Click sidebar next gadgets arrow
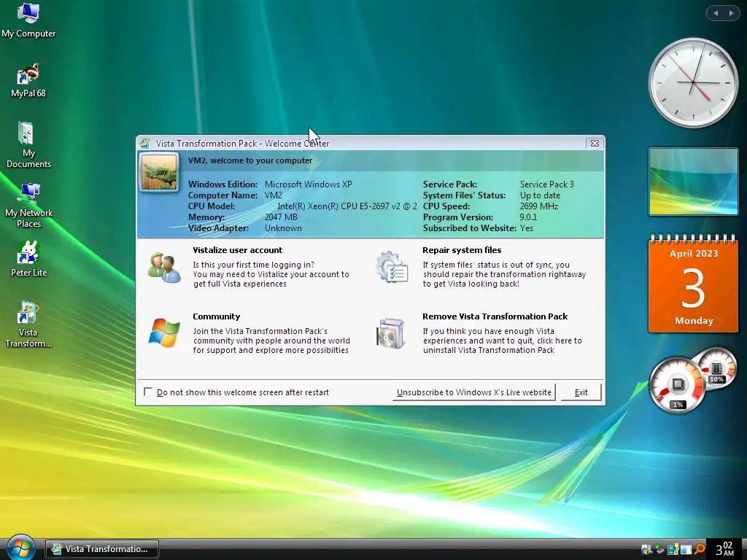Viewport: 747px width, 560px height. coord(731,13)
